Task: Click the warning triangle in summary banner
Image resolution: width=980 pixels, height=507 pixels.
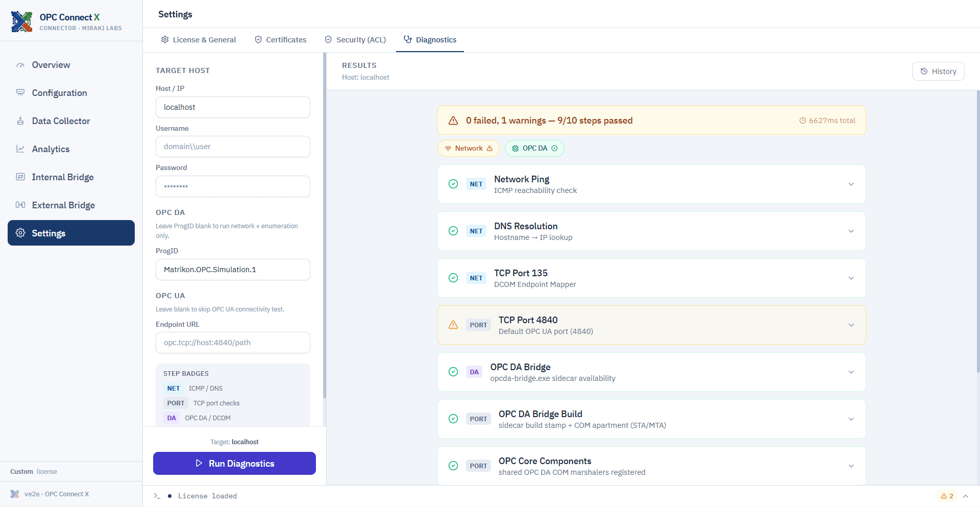Action: (x=453, y=120)
